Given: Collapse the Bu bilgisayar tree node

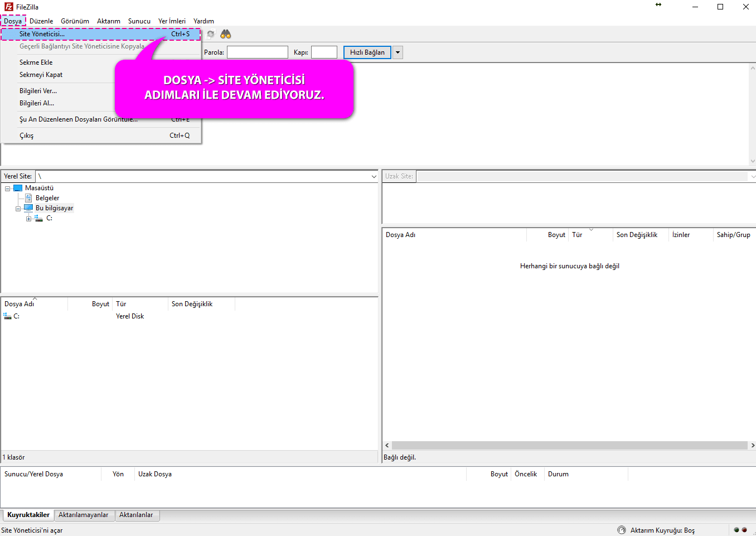Looking at the screenshot, I should pos(18,209).
